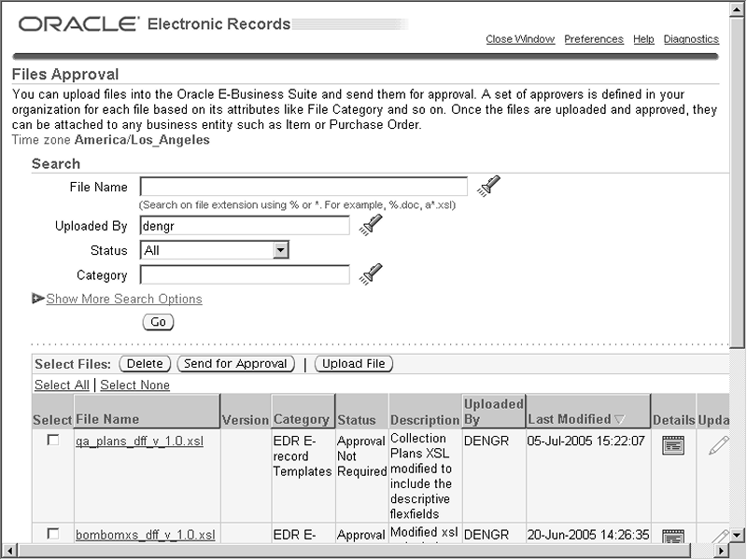The height and width of the screenshot is (560, 747).
Task: Click the Show More Search Options link
Action: [124, 299]
